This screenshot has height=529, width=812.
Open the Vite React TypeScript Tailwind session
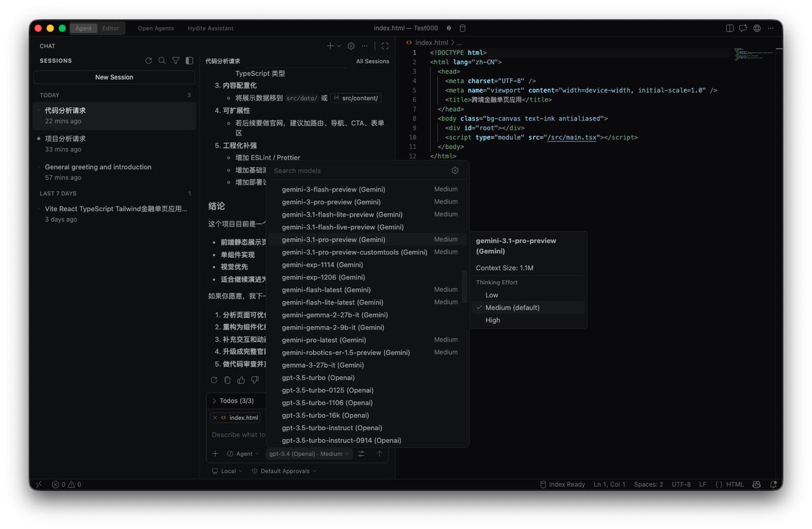[x=115, y=214]
